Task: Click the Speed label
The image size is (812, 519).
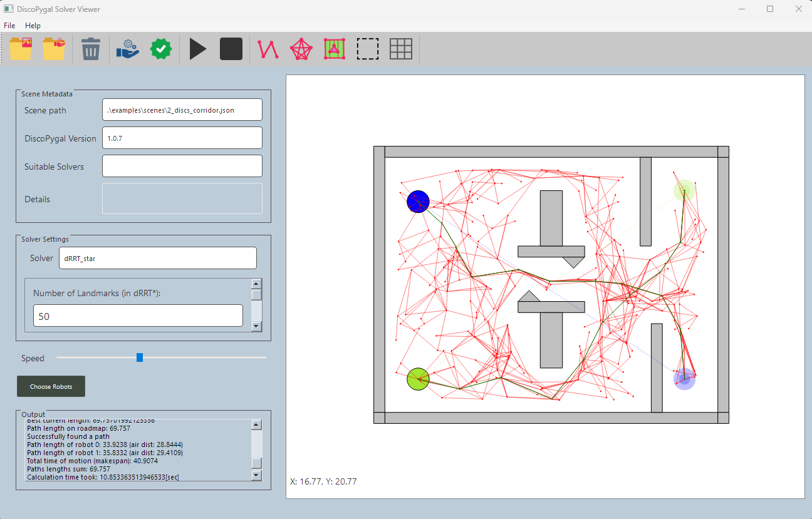Action: (x=33, y=358)
